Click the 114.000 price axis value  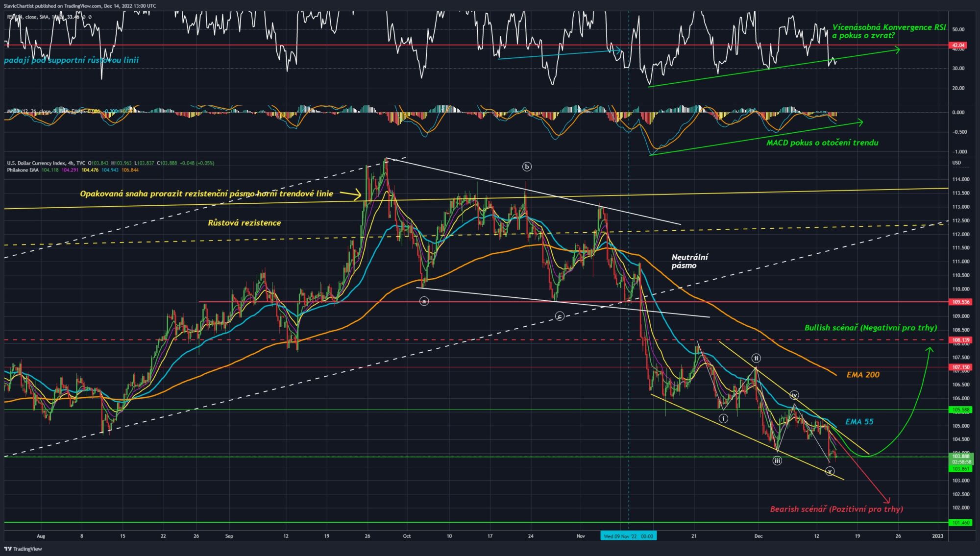(x=960, y=180)
